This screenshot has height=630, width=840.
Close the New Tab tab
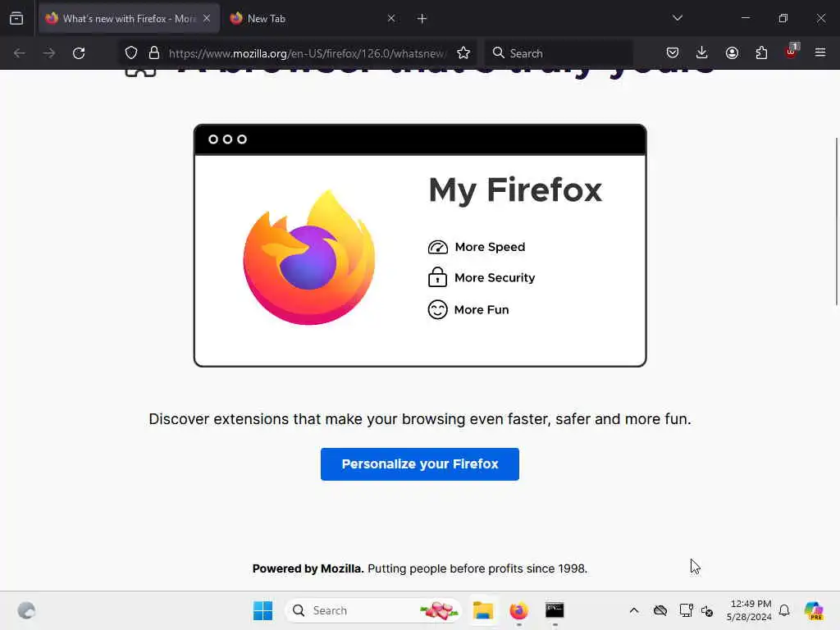click(391, 18)
